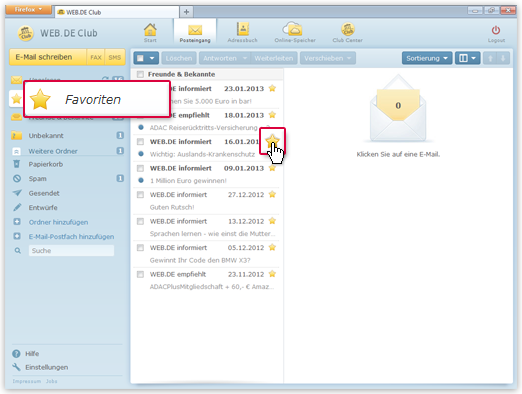Image resolution: width=522 pixels, height=394 pixels.
Task: Open email 'Sprachen lernen - wie einst die Mutter'
Action: click(212, 234)
